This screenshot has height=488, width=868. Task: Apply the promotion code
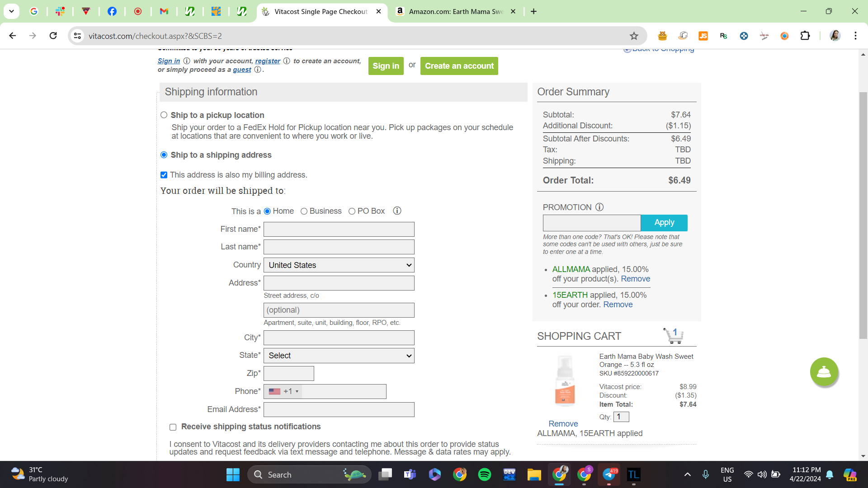pos(664,223)
